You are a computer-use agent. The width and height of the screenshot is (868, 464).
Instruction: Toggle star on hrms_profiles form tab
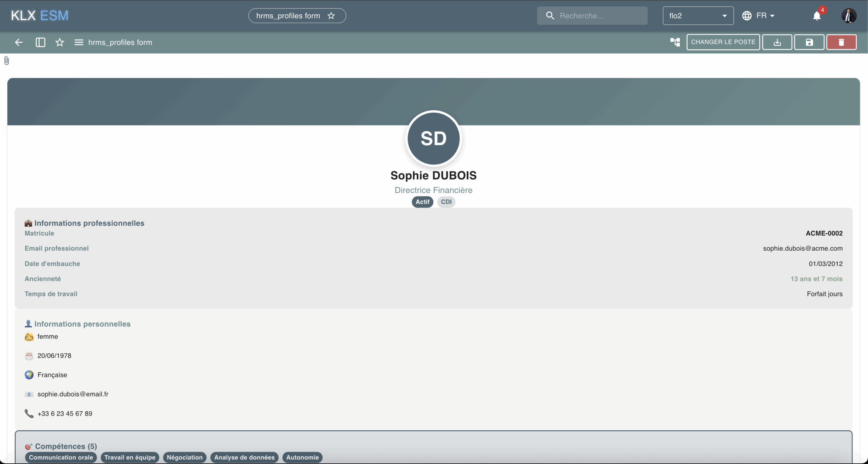pos(331,16)
